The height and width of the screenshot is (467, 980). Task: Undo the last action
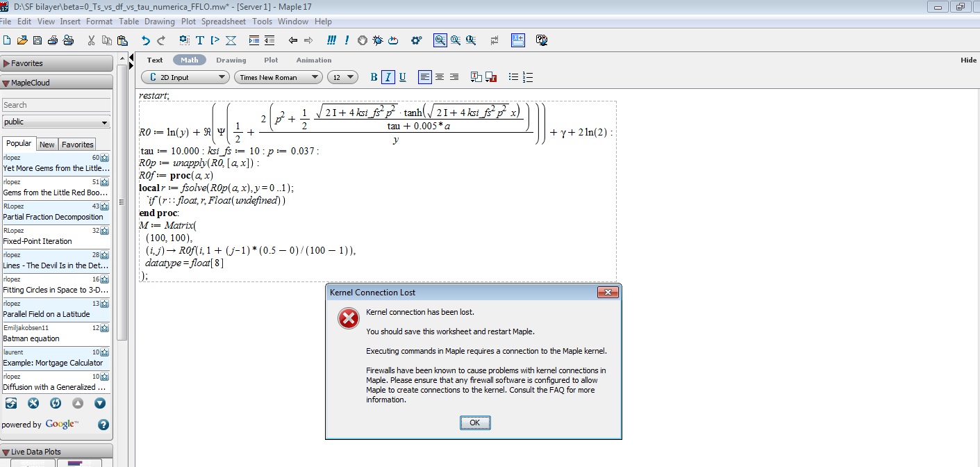click(x=146, y=40)
